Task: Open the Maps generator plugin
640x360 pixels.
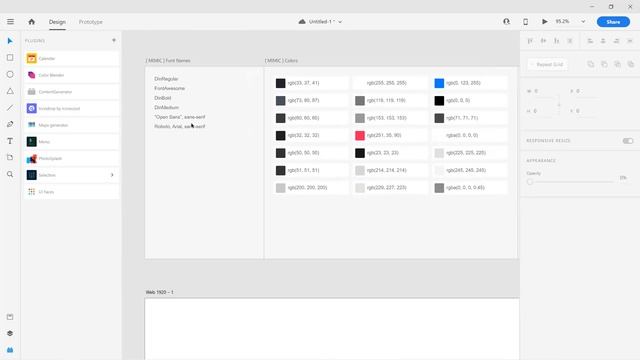Action: tap(72, 125)
